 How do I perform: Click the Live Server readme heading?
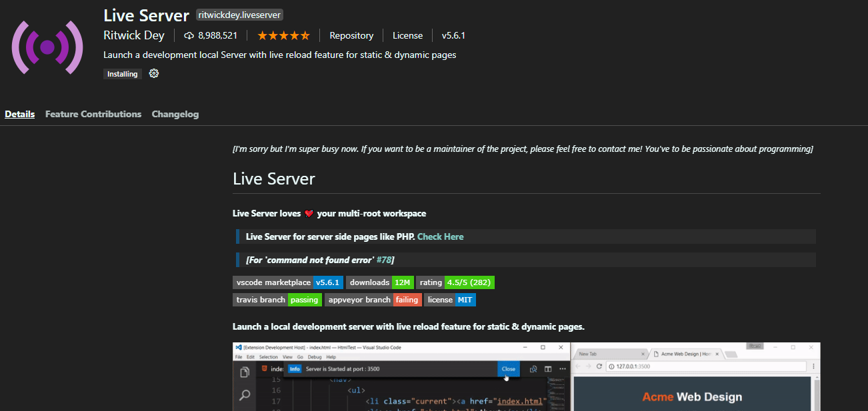pyautogui.click(x=274, y=179)
